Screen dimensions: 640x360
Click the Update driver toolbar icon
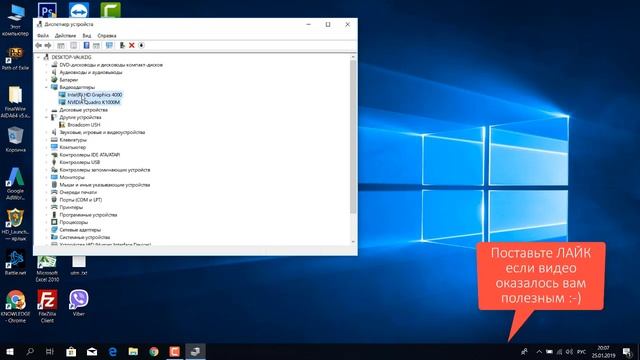click(x=122, y=45)
